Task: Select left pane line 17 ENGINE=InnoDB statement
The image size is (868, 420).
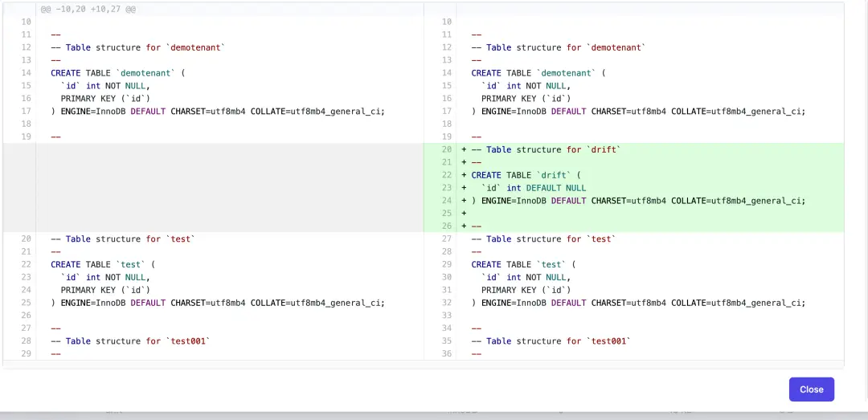Action: [218, 112]
